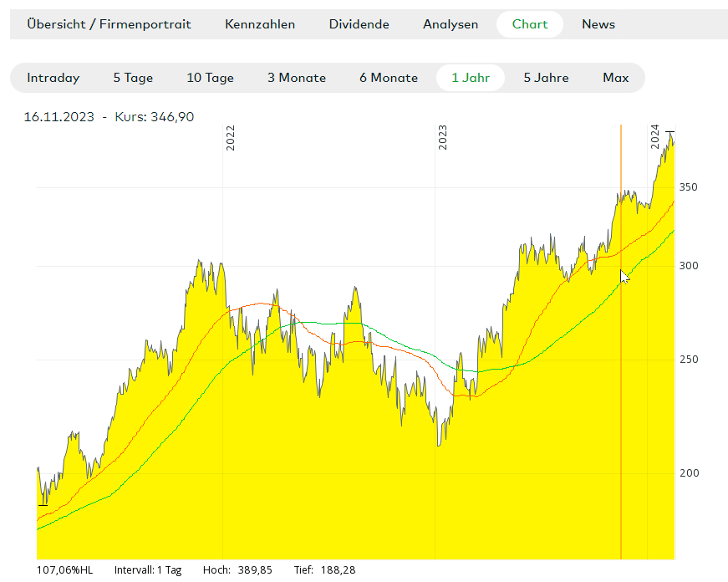Image resolution: width=728 pixels, height=582 pixels.
Task: Click the Intervall: 1 Tag label
Action: coord(148,570)
